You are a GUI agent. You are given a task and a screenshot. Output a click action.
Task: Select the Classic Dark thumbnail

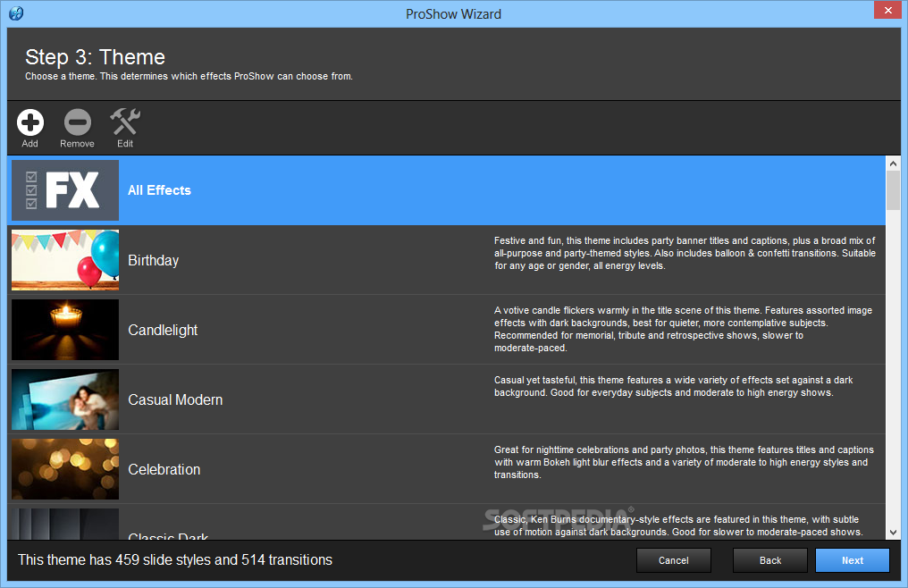point(65,524)
